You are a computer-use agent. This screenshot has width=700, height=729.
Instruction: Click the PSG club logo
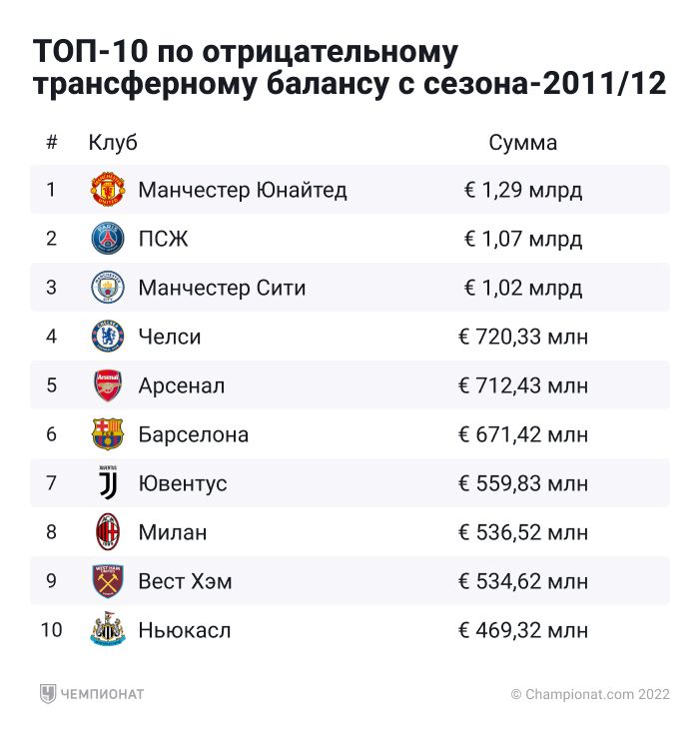(x=108, y=239)
